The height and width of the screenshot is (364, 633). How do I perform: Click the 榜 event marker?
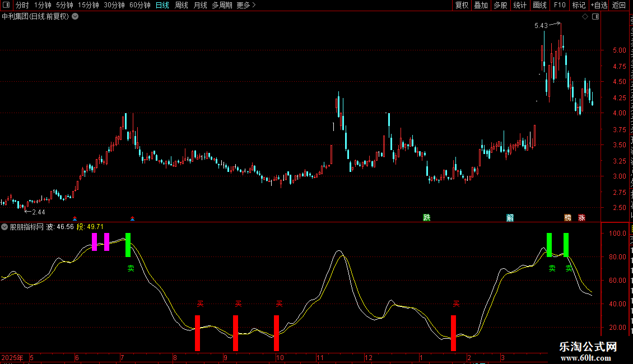point(567,217)
